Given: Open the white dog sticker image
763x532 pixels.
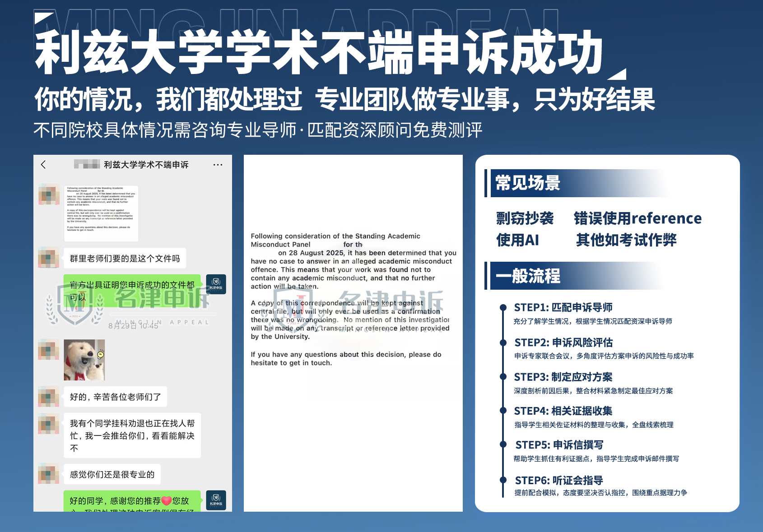Looking at the screenshot, I should click(84, 360).
